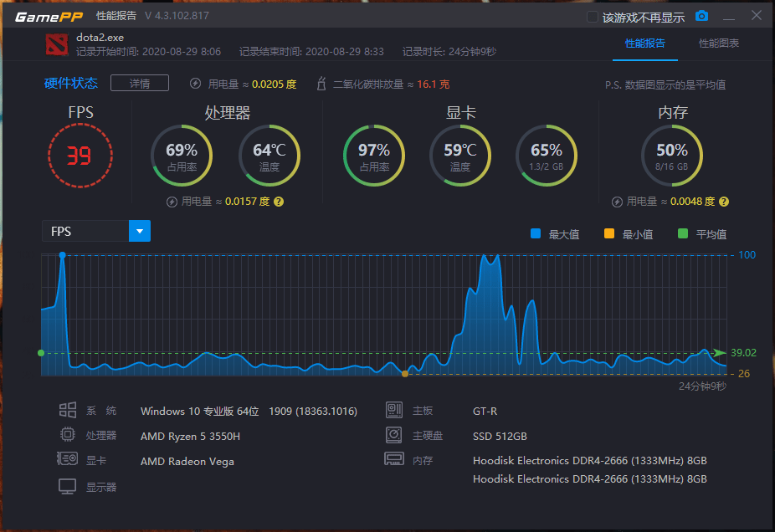This screenshot has width=775, height=532.
Task: Click the processor power help question mark
Action: tap(279, 202)
